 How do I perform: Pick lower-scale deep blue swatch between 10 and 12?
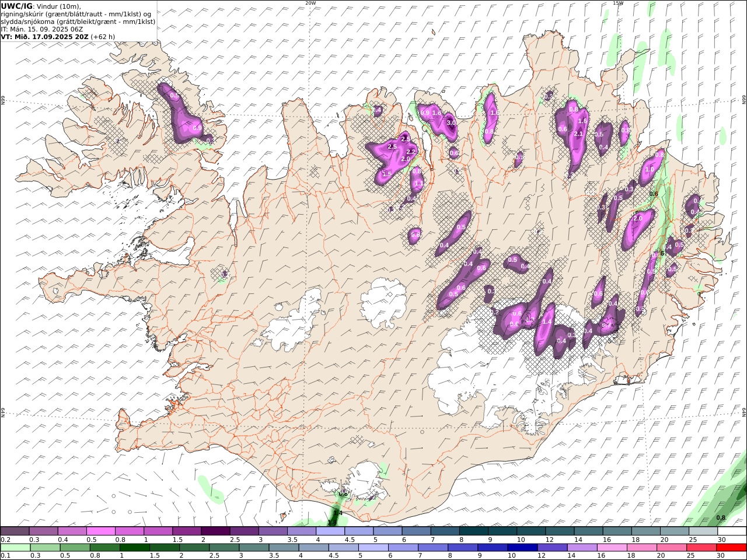[x=522, y=547]
